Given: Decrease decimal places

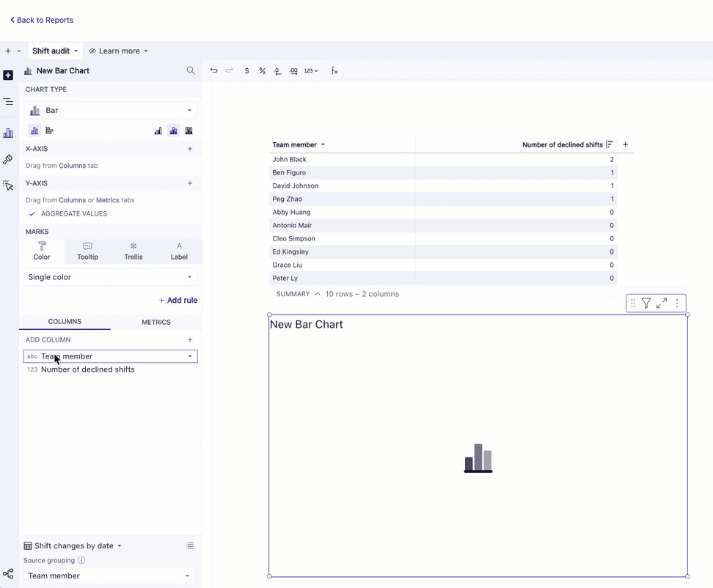Looking at the screenshot, I should 277,71.
